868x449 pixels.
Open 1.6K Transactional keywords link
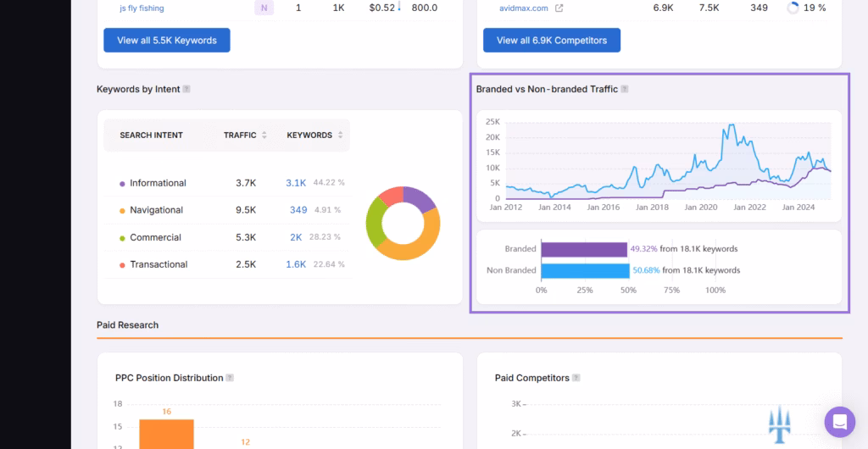[296, 264]
